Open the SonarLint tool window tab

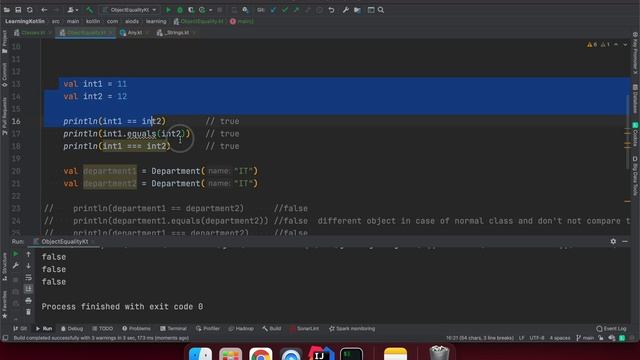pos(304,329)
